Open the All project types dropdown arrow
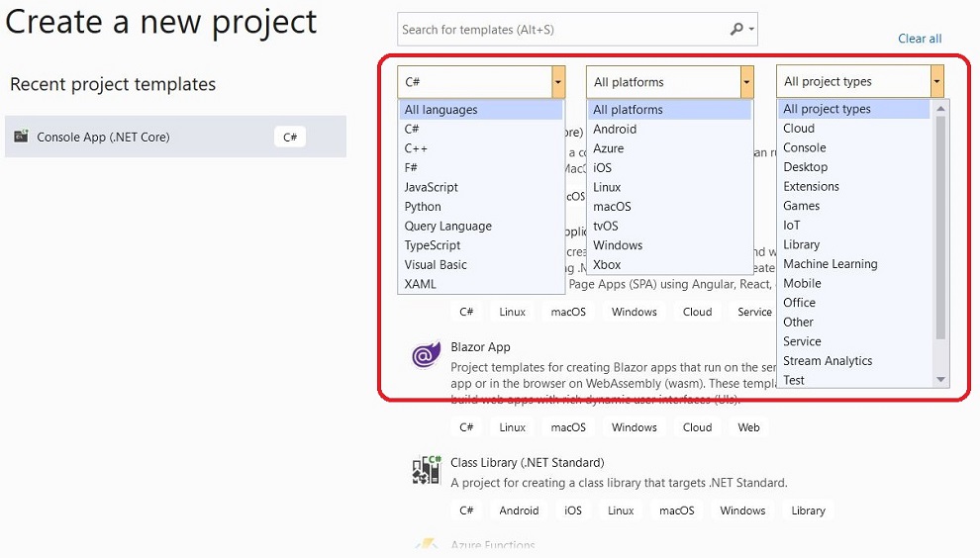980x558 pixels. [936, 81]
